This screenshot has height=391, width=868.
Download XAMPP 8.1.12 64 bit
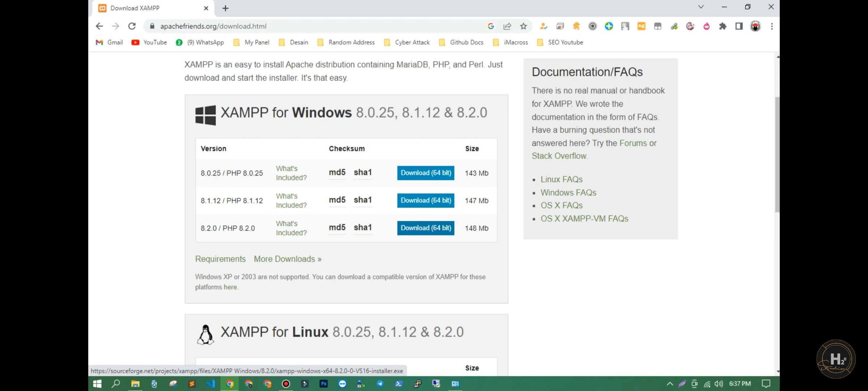click(x=426, y=200)
